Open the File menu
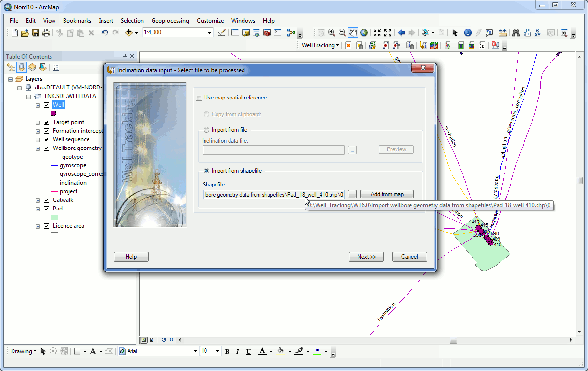 pyautogui.click(x=14, y=21)
